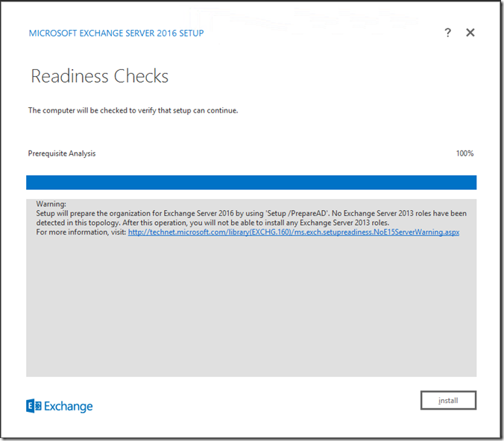Click the 'For more information, visit:' text
Screen dimensions: 504x441
pos(81,232)
